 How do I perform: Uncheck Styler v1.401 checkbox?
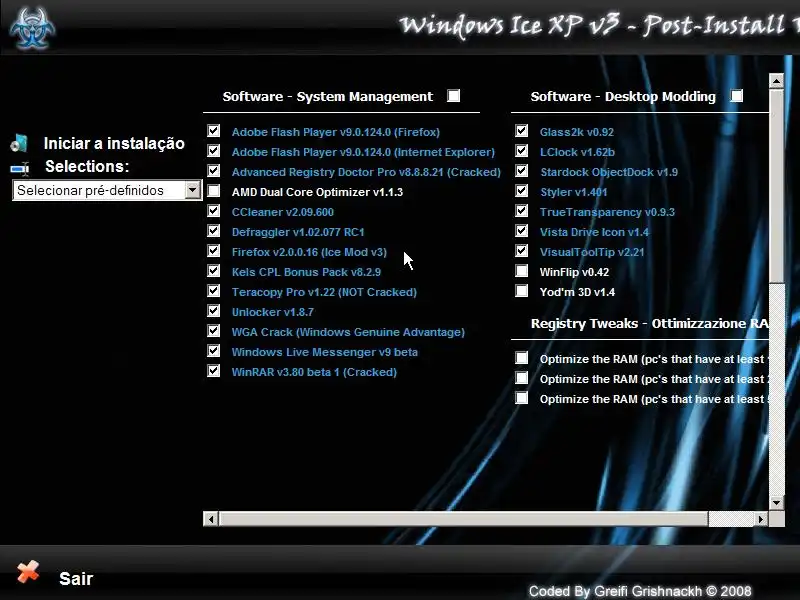(x=521, y=191)
